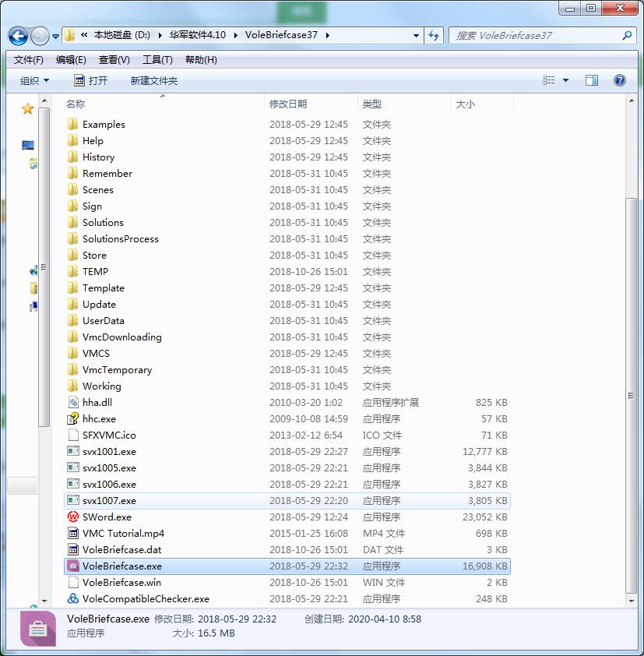Click the large VoleBriefcase thumbnail in details pane
Screen dimensions: 644x656
(37, 629)
